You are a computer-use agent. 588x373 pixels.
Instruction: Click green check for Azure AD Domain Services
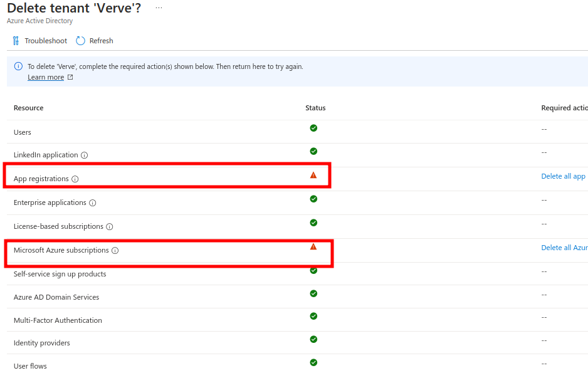pyautogui.click(x=313, y=293)
